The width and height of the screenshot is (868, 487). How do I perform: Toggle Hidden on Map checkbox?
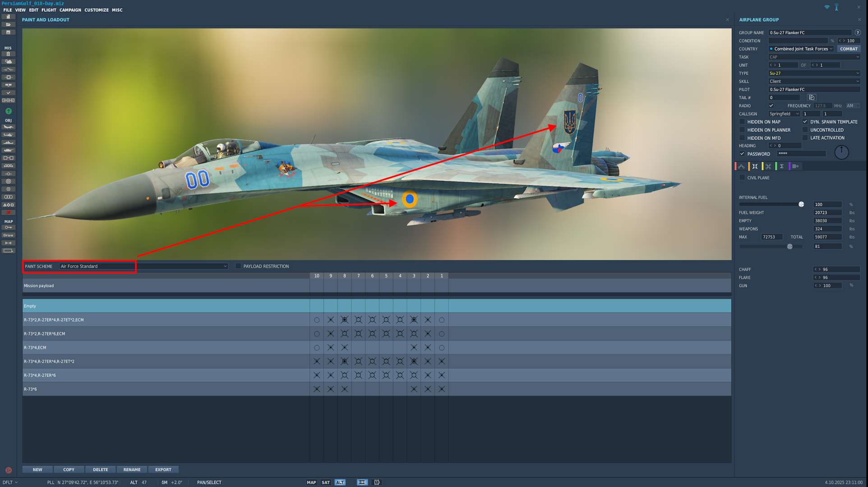[742, 122]
